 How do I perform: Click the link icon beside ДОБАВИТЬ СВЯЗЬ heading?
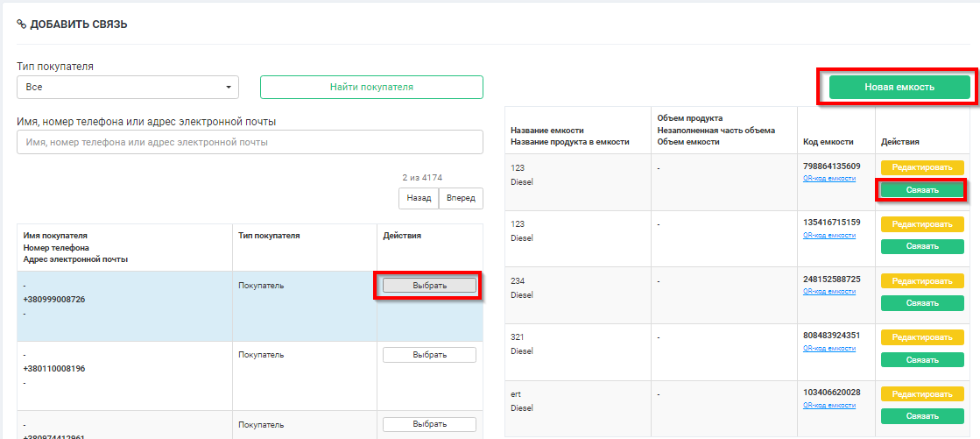pyautogui.click(x=22, y=25)
